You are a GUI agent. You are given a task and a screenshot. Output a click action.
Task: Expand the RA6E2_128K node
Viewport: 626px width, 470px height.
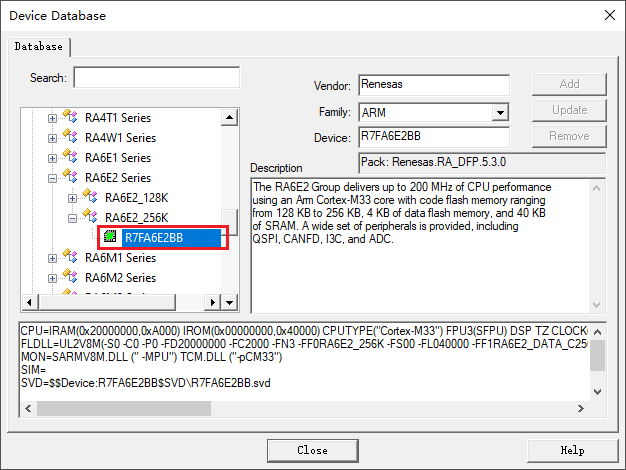tap(72, 198)
